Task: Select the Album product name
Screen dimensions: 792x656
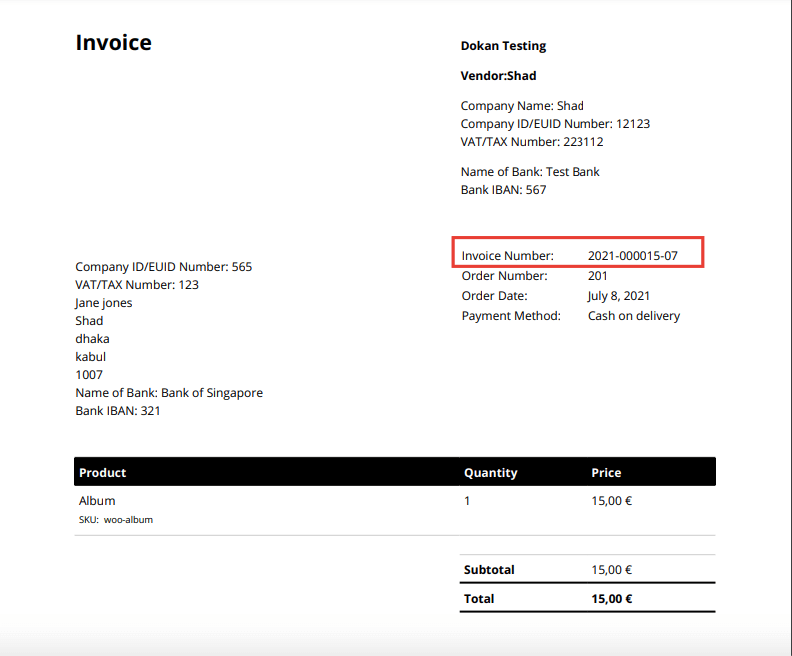Action: tap(97, 501)
